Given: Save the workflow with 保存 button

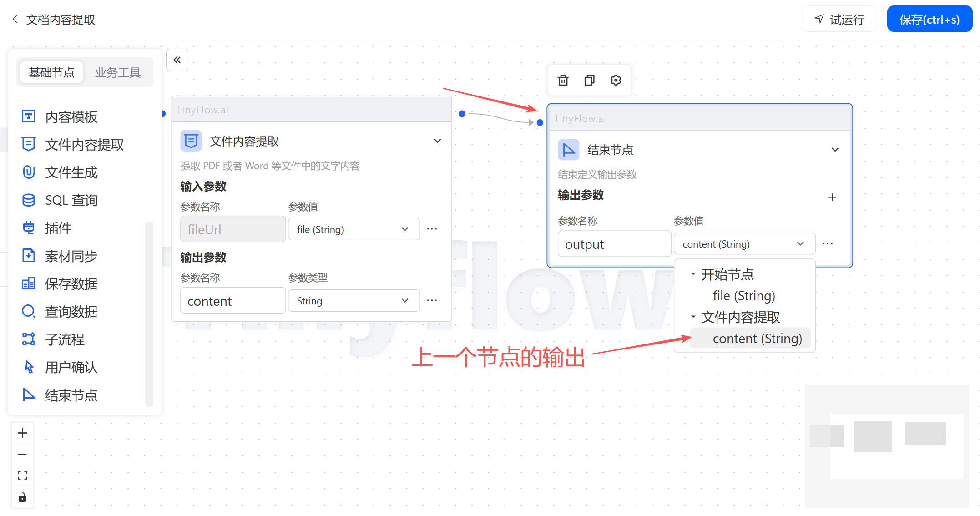Looking at the screenshot, I should [x=929, y=20].
